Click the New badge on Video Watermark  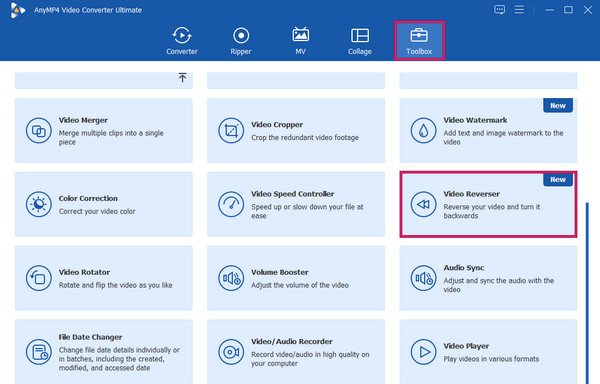[x=558, y=106]
